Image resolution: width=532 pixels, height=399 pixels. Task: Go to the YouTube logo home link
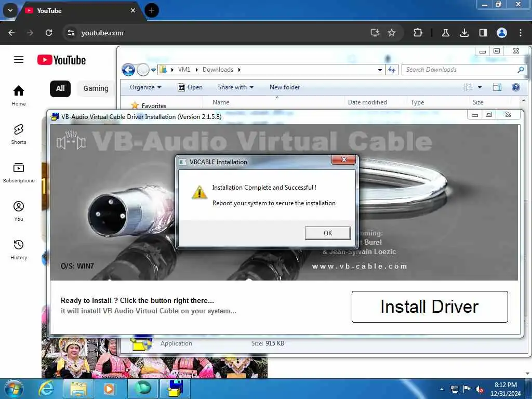click(x=61, y=60)
